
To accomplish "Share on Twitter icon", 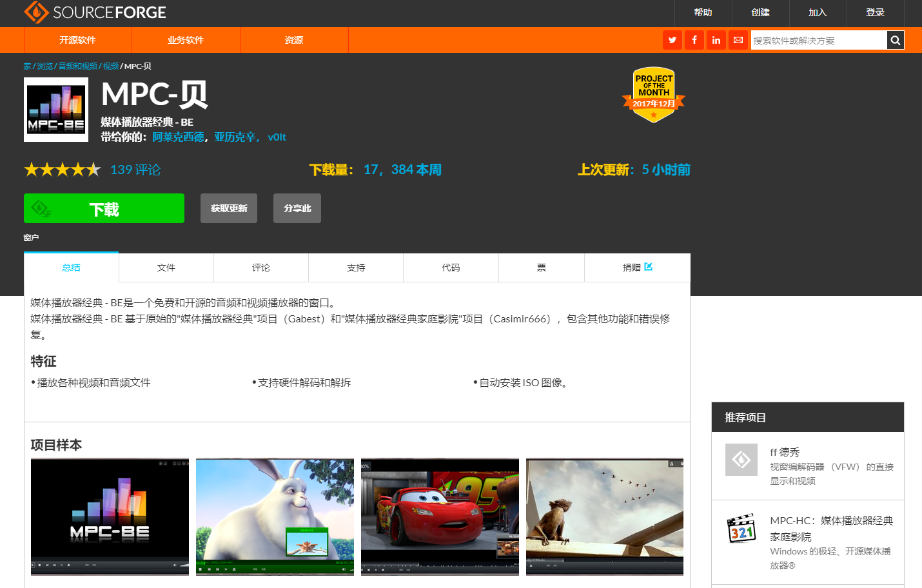I will [672, 40].
